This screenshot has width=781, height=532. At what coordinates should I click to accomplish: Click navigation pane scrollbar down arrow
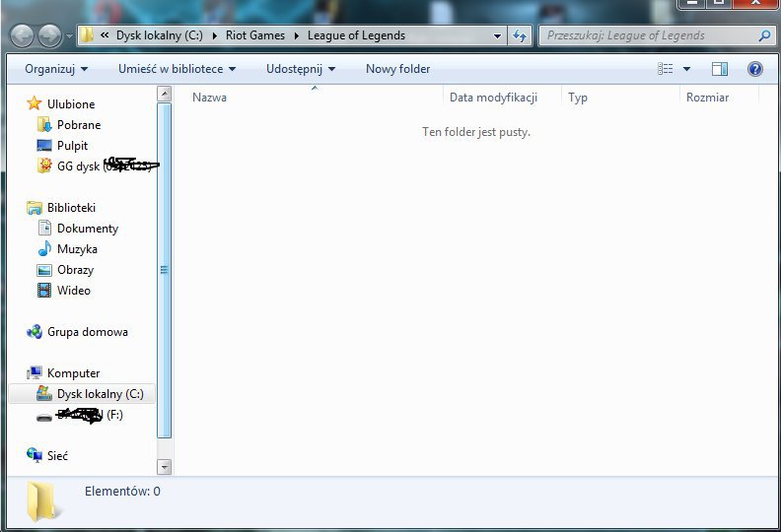click(x=164, y=467)
